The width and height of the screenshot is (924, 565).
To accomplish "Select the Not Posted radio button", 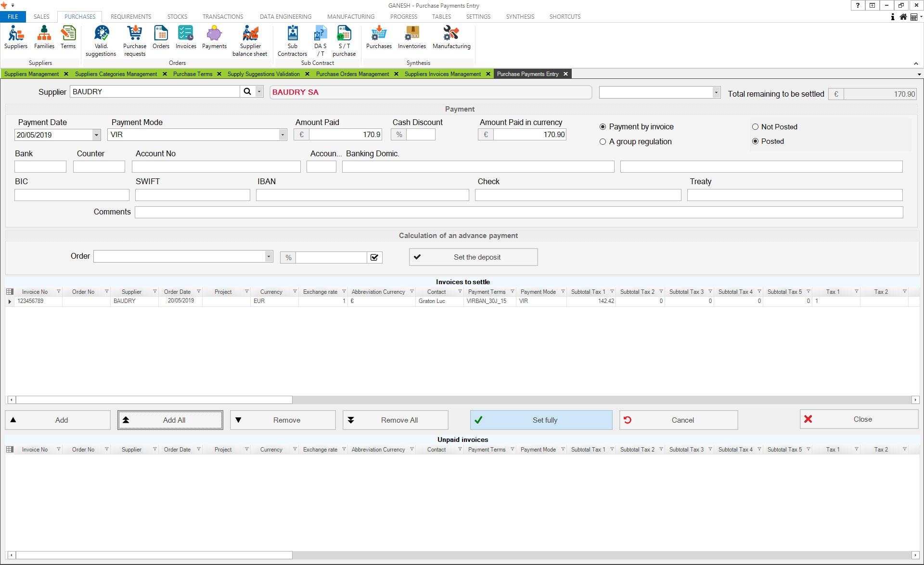I will coord(755,127).
